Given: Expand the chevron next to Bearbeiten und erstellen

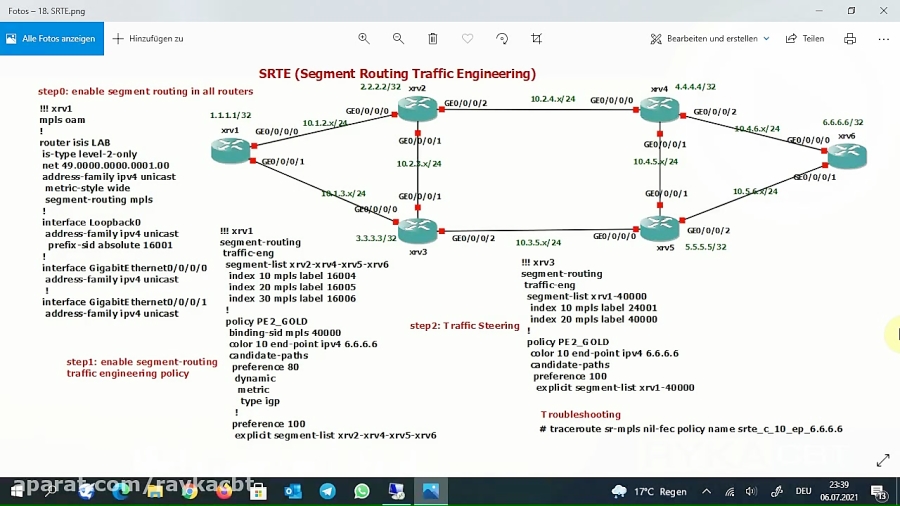Looking at the screenshot, I should [766, 38].
